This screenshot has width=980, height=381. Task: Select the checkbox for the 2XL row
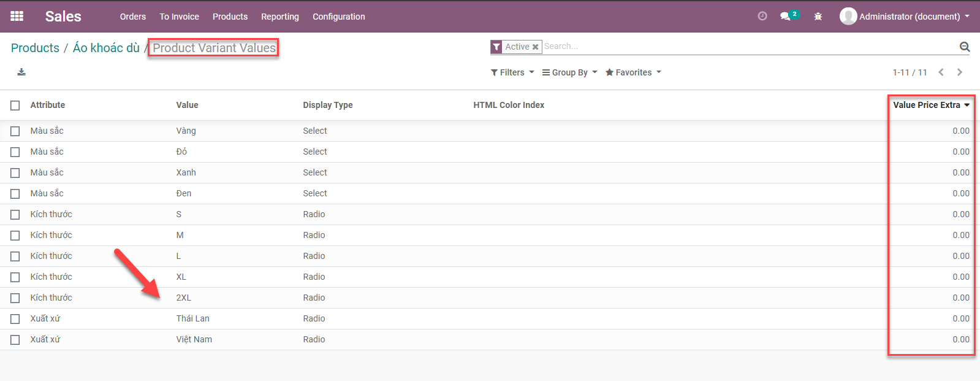(x=15, y=298)
